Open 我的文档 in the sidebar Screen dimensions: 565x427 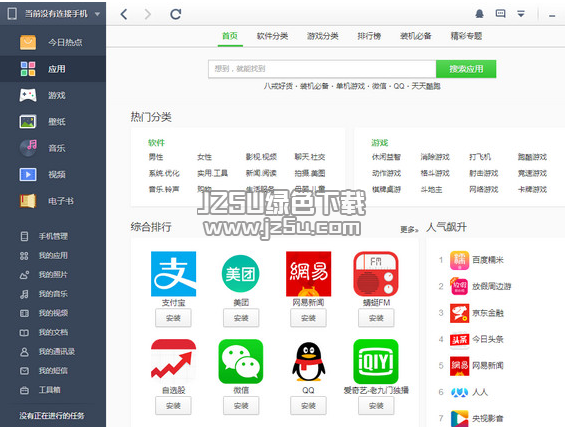pyautogui.click(x=53, y=332)
